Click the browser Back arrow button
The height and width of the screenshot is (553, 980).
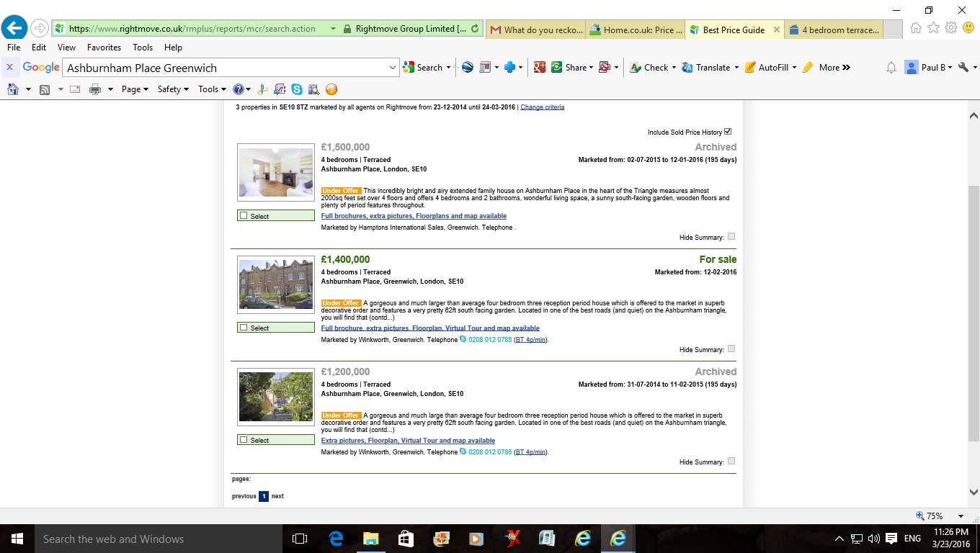[x=14, y=28]
